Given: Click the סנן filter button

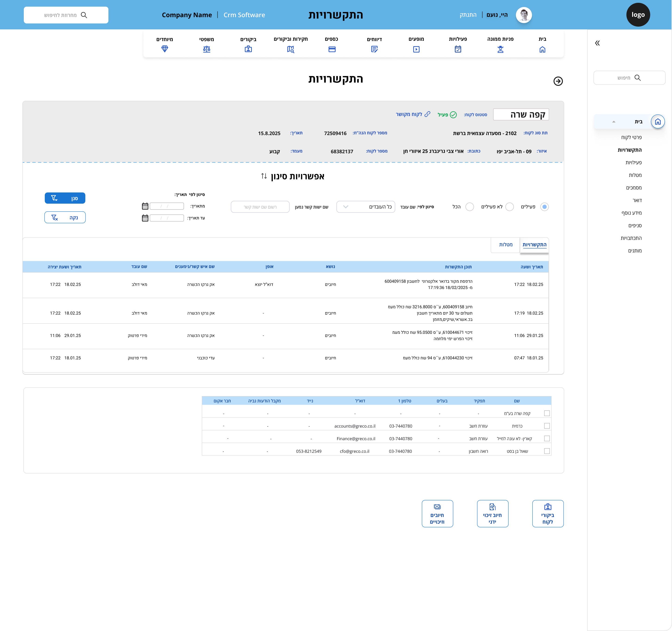Looking at the screenshot, I should 65,198.
